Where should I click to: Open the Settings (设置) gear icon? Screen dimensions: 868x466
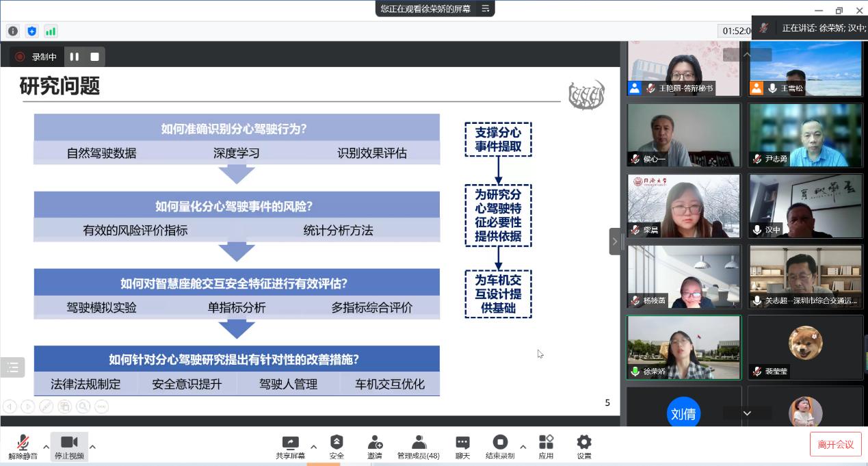583,446
